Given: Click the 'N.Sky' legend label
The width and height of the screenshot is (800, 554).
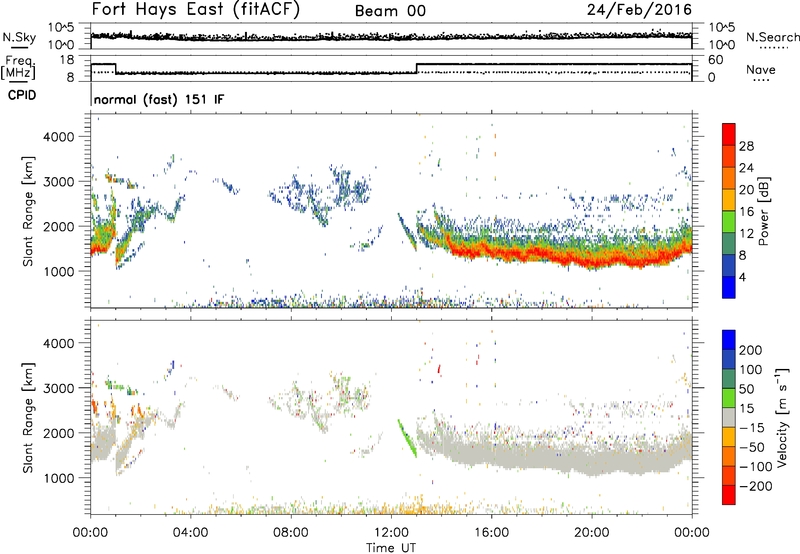Looking at the screenshot, I should coord(19,37).
